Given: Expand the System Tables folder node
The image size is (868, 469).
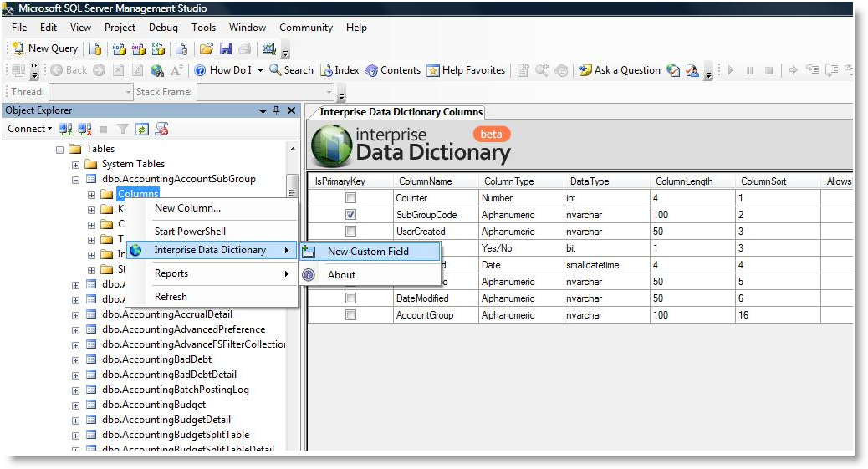Looking at the screenshot, I should [75, 164].
